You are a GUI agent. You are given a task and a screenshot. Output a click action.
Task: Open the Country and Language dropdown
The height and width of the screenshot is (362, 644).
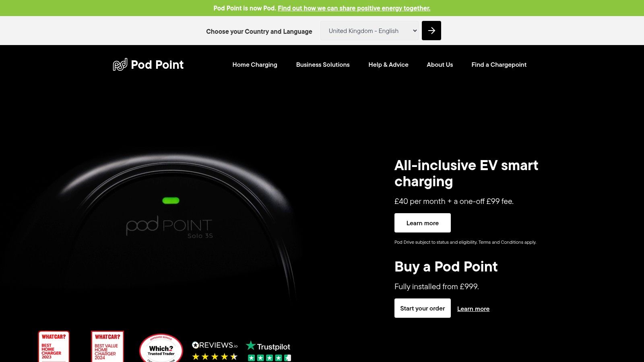pyautogui.click(x=369, y=31)
